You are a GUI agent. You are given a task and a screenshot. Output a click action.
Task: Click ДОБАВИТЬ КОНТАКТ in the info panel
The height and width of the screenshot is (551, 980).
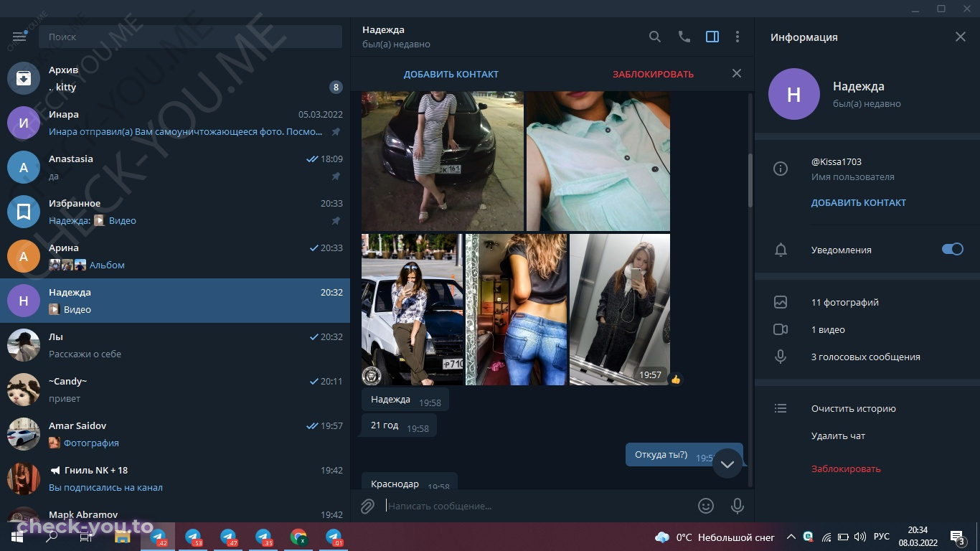point(859,203)
